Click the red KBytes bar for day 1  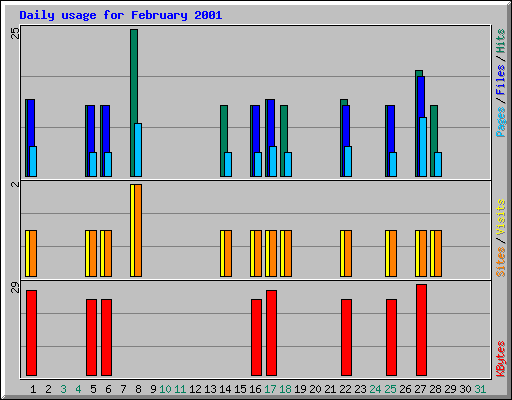pyautogui.click(x=31, y=333)
